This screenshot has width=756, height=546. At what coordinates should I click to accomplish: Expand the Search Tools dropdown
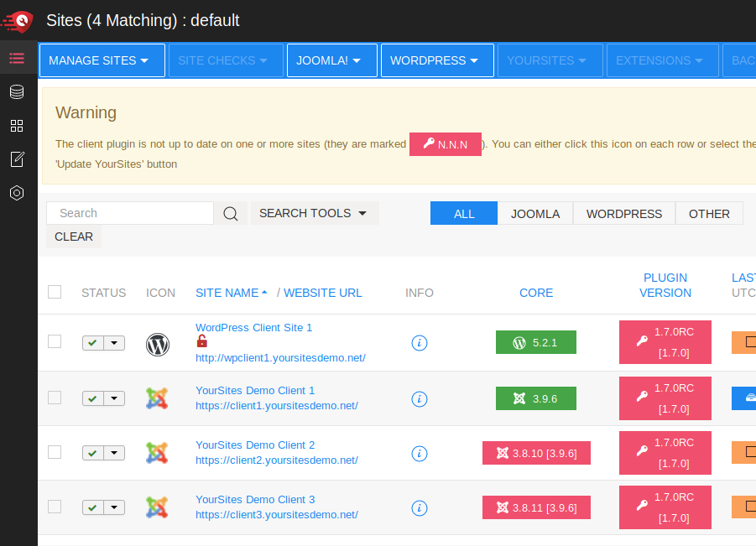click(x=315, y=213)
